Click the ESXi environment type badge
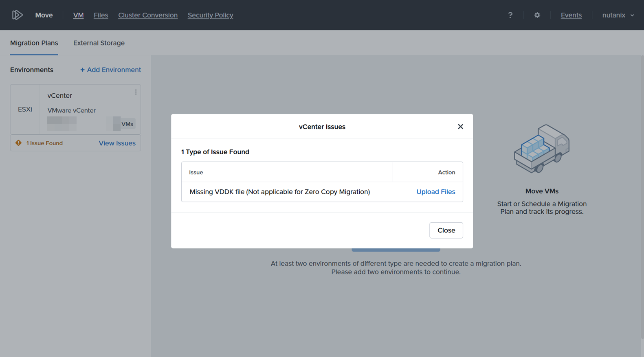Image resolution: width=644 pixels, height=357 pixels. (25, 109)
